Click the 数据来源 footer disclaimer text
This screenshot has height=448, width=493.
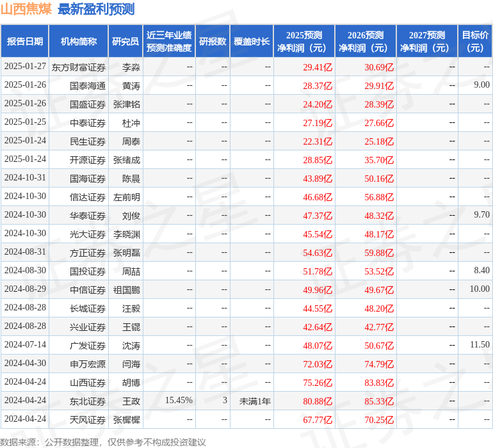tap(103, 442)
